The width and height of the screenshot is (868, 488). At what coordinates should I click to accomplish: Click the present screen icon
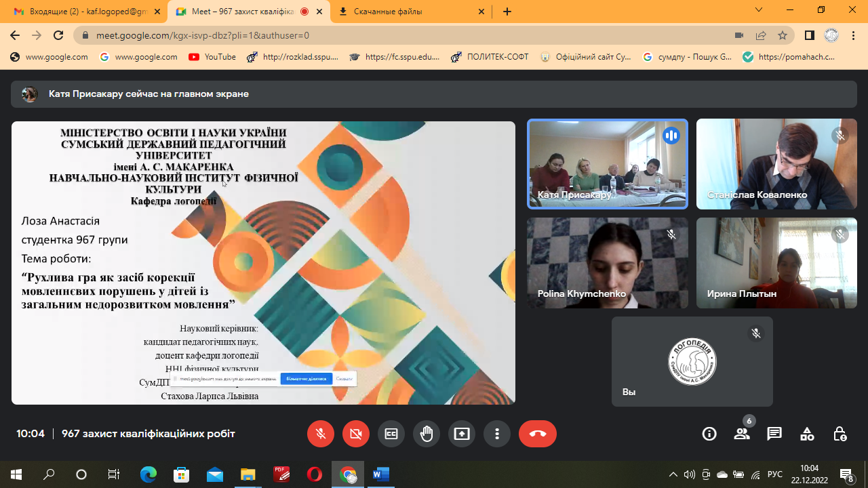click(x=462, y=434)
